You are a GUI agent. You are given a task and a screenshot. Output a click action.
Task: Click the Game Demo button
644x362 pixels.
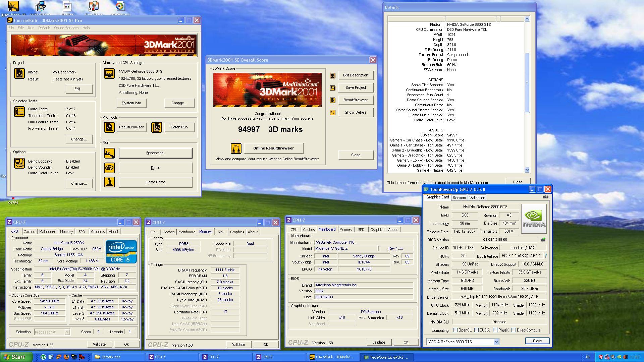coord(156,182)
